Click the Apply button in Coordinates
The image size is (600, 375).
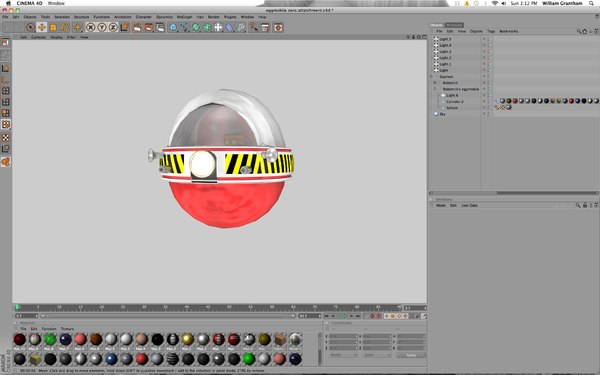pos(411,355)
